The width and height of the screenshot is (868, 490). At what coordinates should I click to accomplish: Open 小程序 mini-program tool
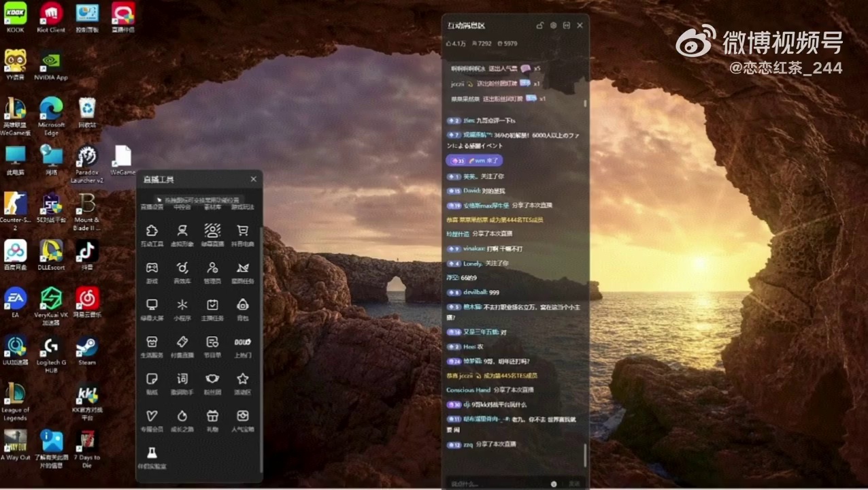coord(182,309)
